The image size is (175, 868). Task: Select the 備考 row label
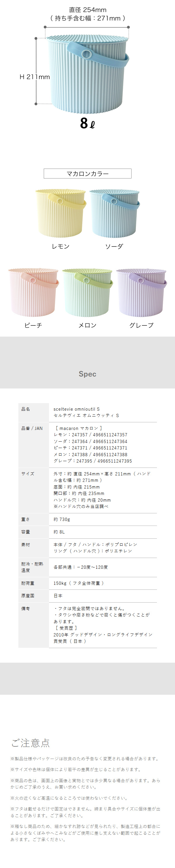26,608
